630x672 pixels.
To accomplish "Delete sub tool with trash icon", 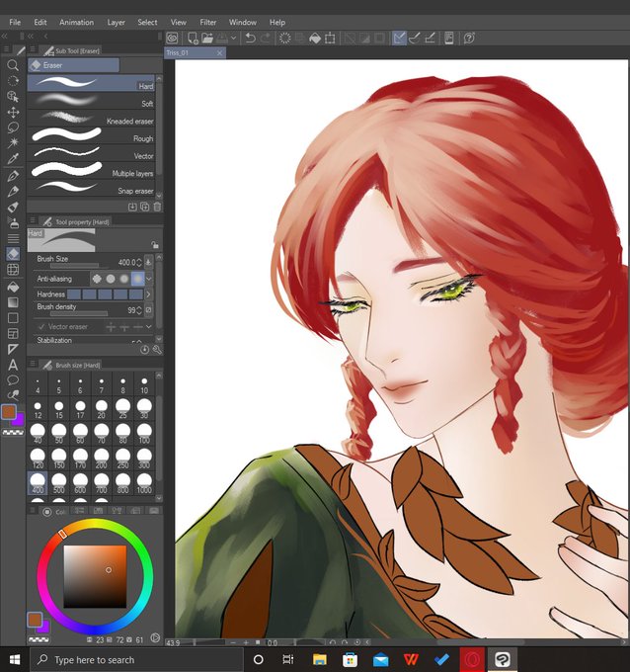I will click(x=157, y=207).
